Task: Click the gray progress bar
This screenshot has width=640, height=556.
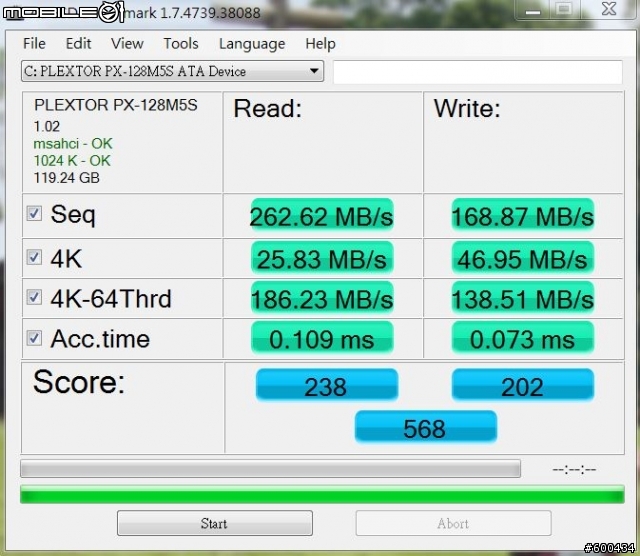Action: tap(270, 469)
